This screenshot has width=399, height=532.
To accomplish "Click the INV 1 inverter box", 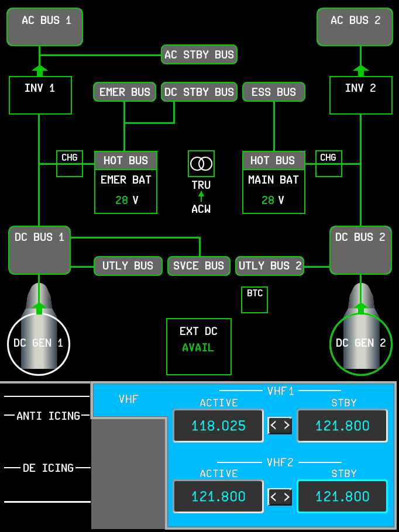I will tap(40, 95).
